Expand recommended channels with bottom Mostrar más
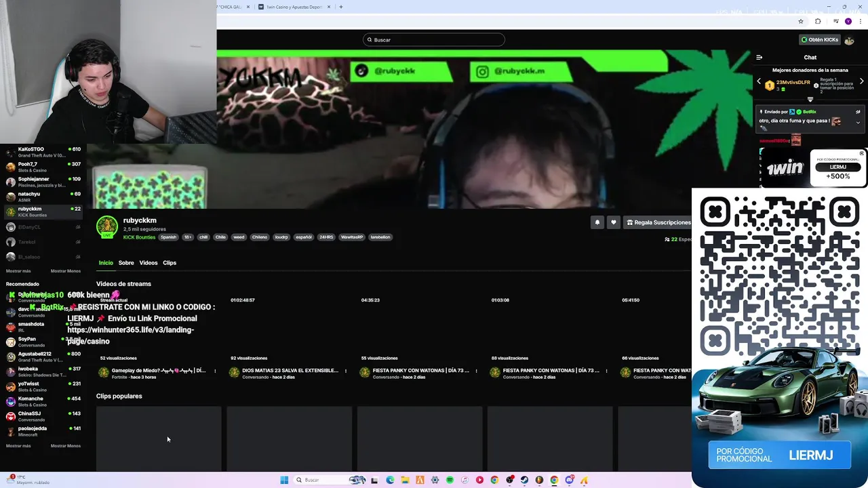 [18, 446]
